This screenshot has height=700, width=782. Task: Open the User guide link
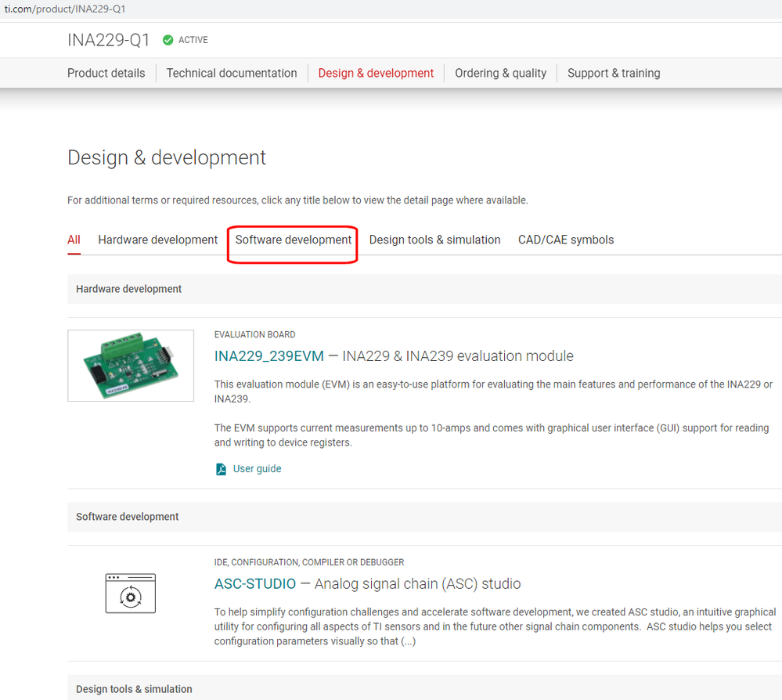(258, 469)
